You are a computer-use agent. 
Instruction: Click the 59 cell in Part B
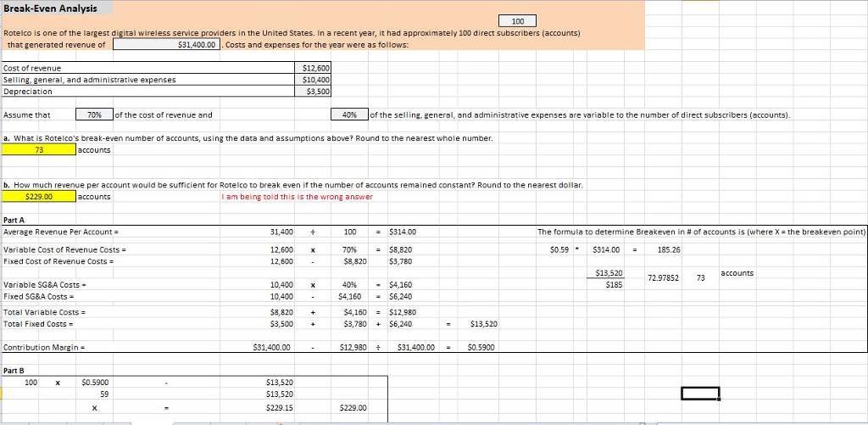point(103,394)
